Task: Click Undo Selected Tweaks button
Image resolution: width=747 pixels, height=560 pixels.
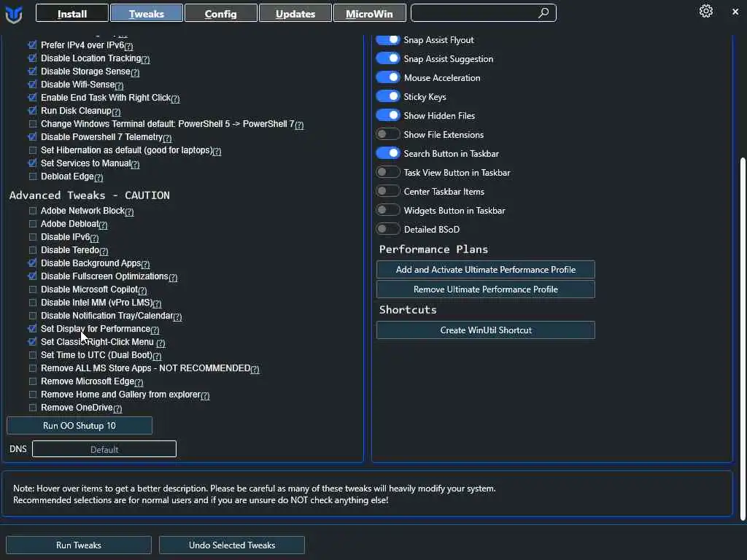Action: [x=232, y=545]
